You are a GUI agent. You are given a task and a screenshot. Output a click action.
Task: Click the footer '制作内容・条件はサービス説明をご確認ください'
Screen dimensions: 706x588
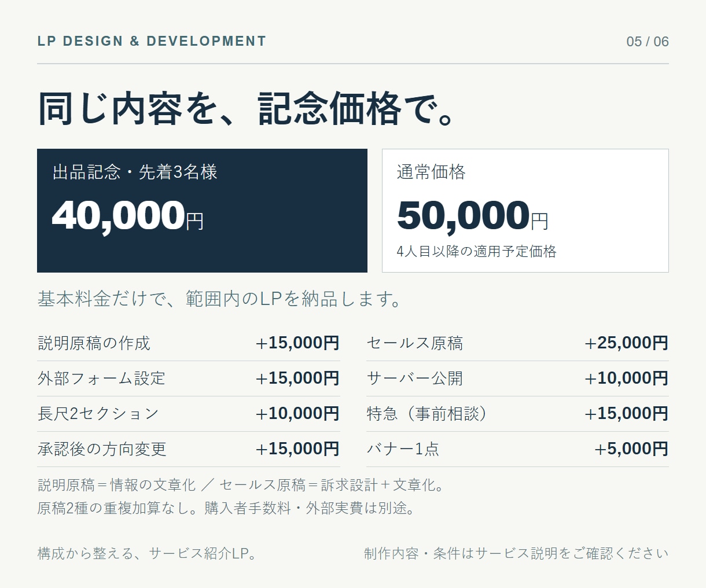(516, 553)
